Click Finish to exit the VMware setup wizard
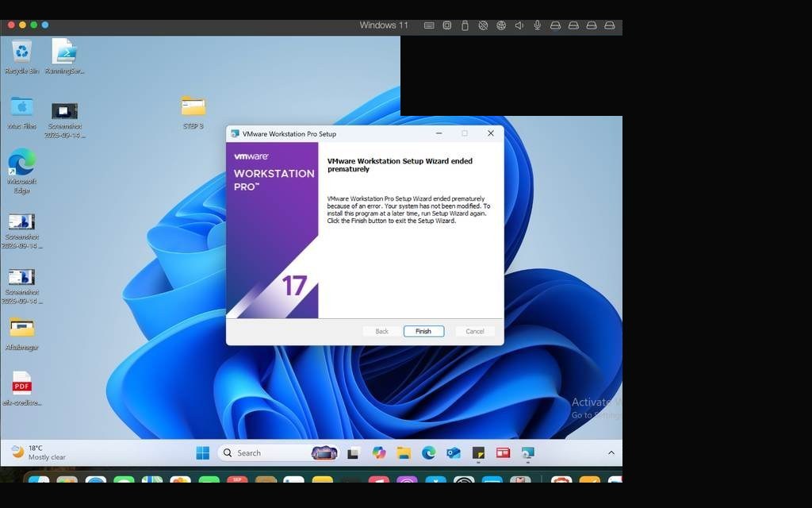 pyautogui.click(x=423, y=331)
